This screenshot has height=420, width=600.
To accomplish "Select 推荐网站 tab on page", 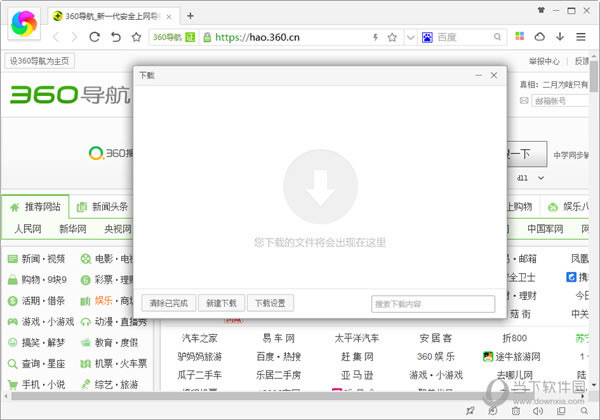I will click(x=36, y=207).
